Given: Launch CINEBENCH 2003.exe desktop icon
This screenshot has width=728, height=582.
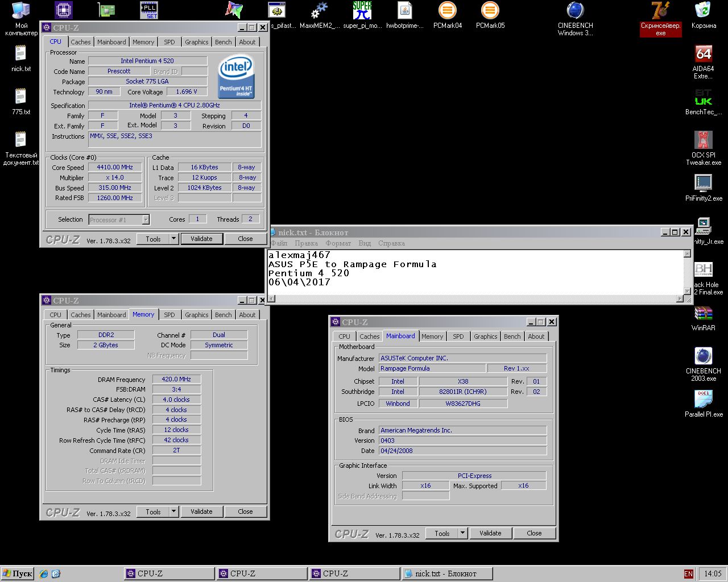Looking at the screenshot, I should click(x=704, y=364).
